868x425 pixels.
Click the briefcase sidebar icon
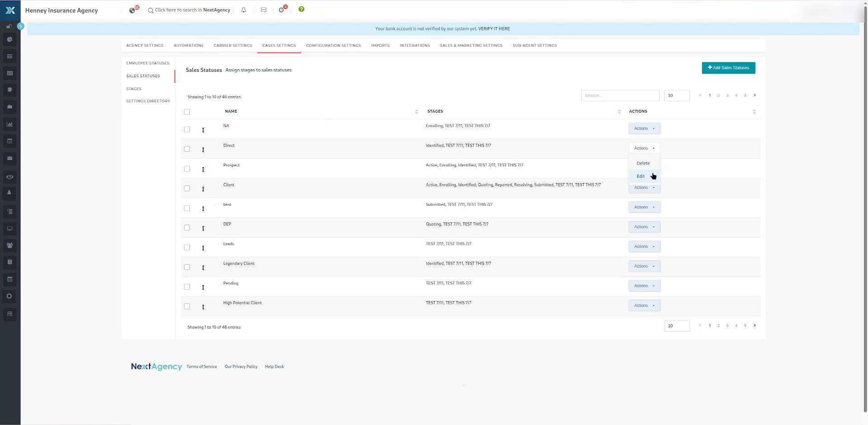click(9, 107)
